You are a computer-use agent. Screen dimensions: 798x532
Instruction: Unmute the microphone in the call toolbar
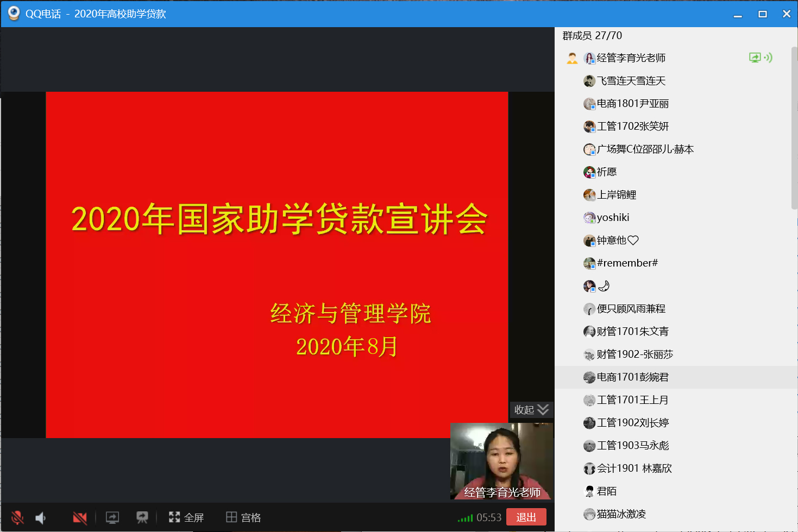[17, 517]
